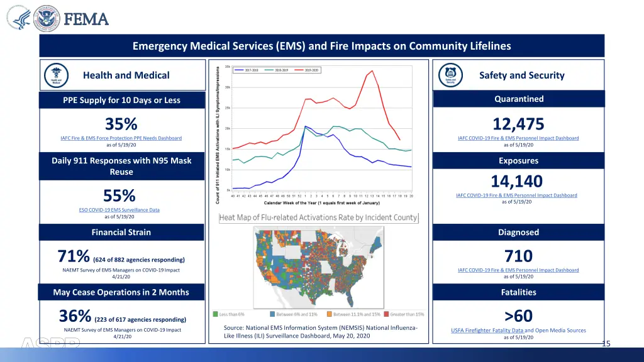Screen dimensions: 644x362
Task: Expand the Fatalities section header
Action: pyautogui.click(x=518, y=292)
